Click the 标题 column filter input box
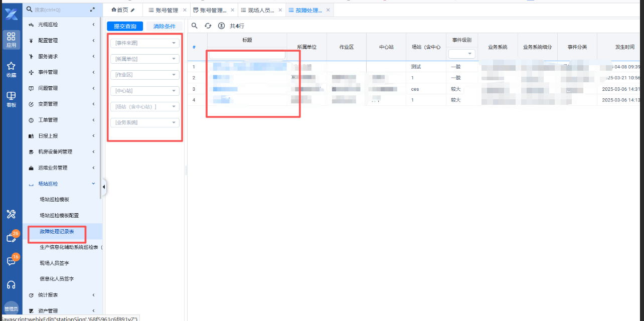The image size is (644, 321). [247, 55]
